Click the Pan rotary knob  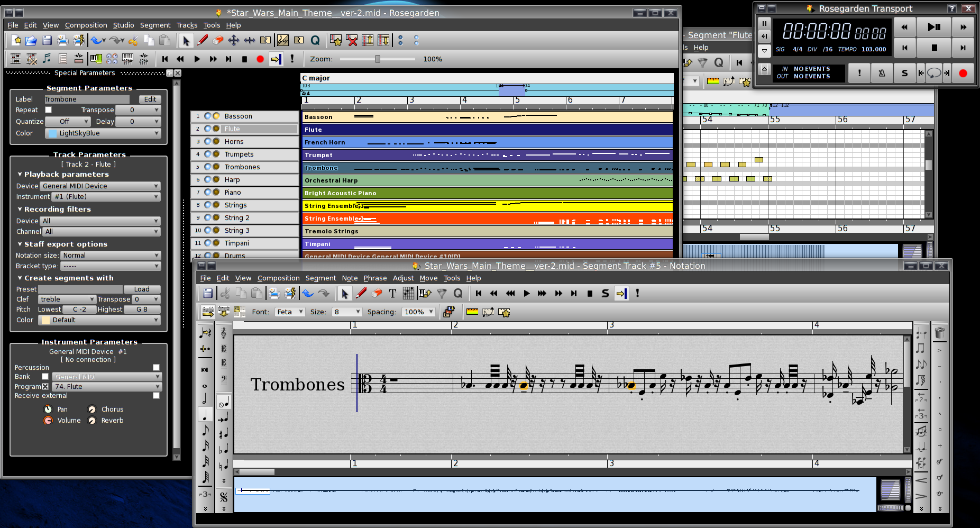point(48,409)
